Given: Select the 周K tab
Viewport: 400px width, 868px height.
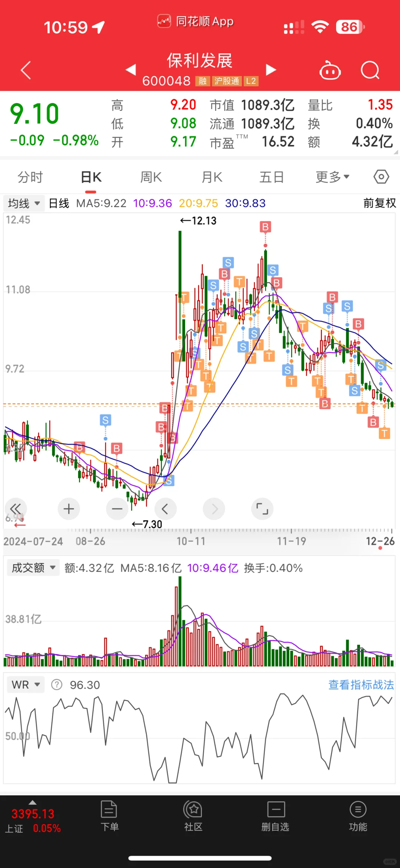Looking at the screenshot, I should pyautogui.click(x=151, y=177).
